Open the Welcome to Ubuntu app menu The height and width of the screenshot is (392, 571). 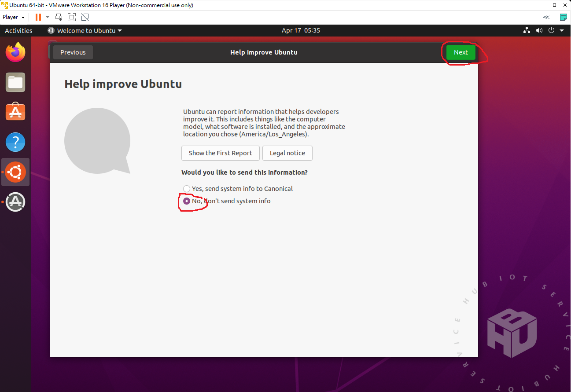[x=85, y=30]
